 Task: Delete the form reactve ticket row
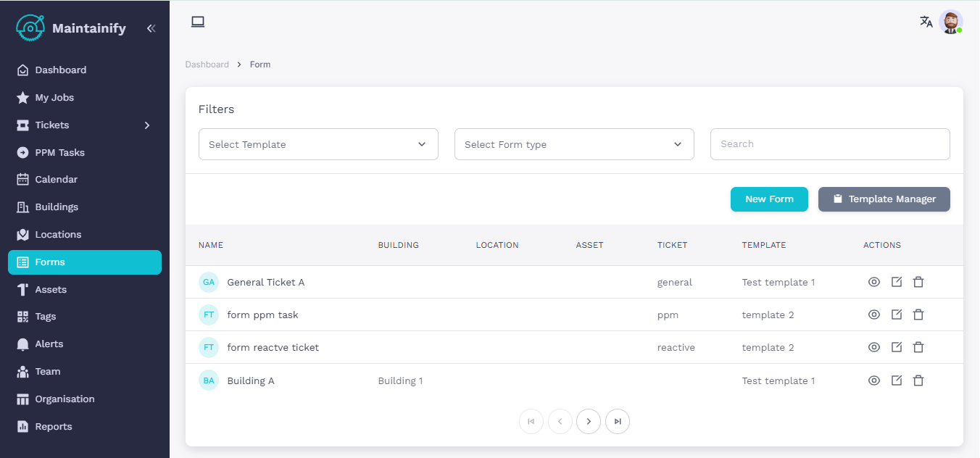918,347
